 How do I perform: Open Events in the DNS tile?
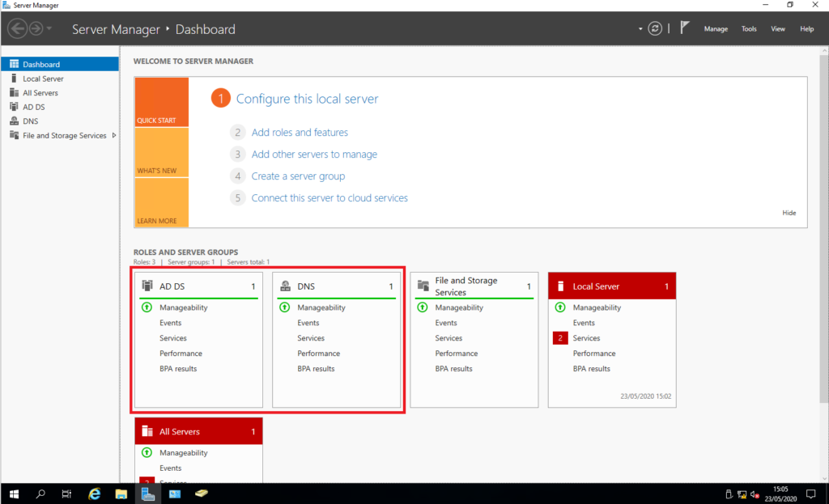click(x=308, y=323)
